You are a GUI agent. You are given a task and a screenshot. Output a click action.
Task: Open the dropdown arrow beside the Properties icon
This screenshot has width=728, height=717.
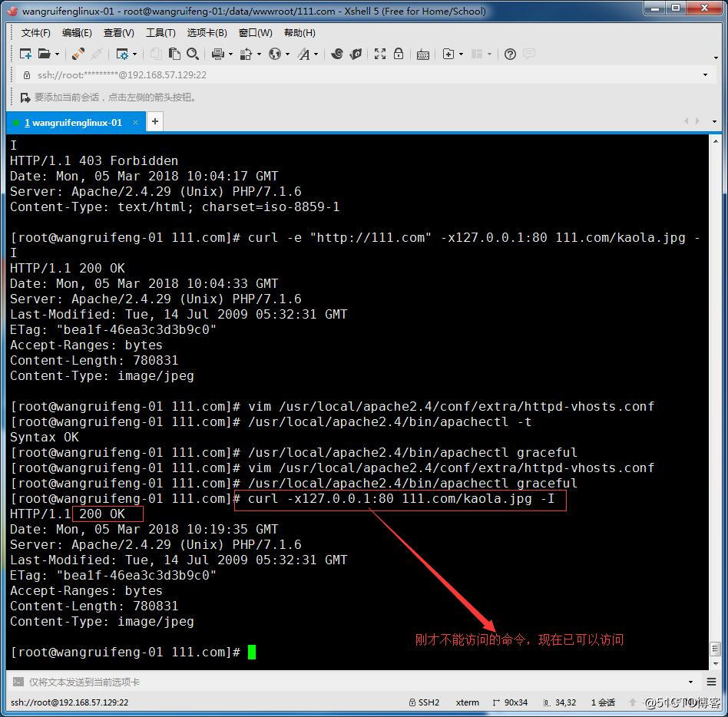click(x=134, y=55)
